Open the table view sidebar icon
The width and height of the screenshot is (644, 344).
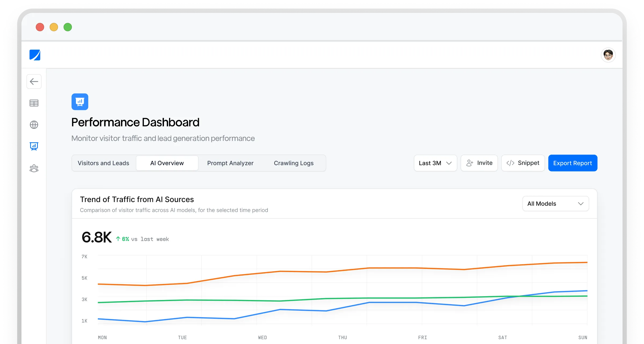coord(34,103)
